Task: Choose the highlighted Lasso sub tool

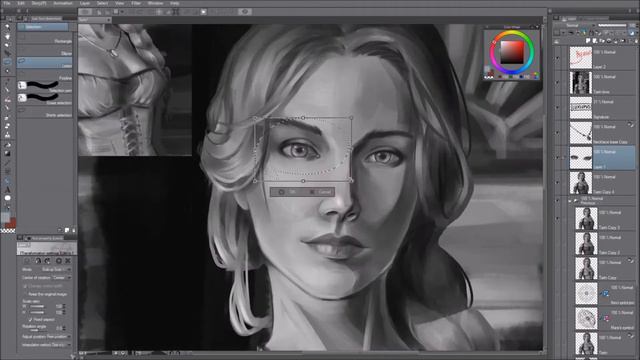Action: pos(45,63)
